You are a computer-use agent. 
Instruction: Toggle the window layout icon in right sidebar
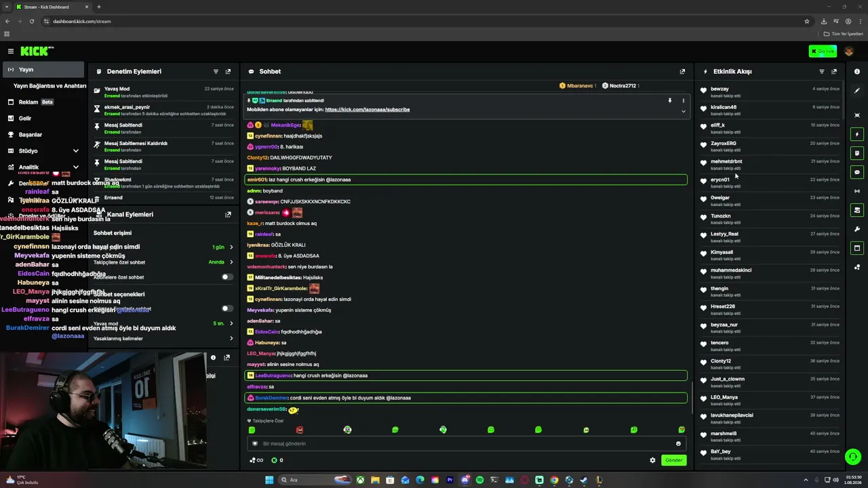click(857, 248)
